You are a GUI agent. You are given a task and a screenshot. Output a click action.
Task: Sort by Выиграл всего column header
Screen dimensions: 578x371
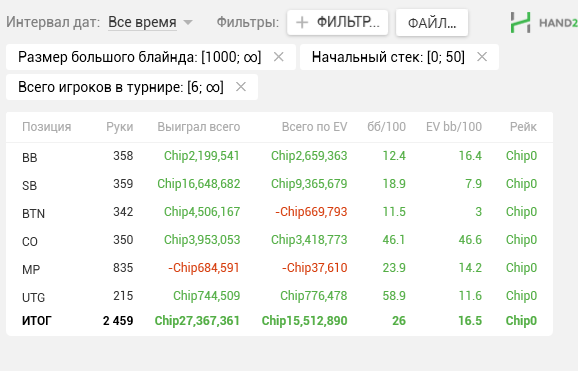pyautogui.click(x=199, y=127)
